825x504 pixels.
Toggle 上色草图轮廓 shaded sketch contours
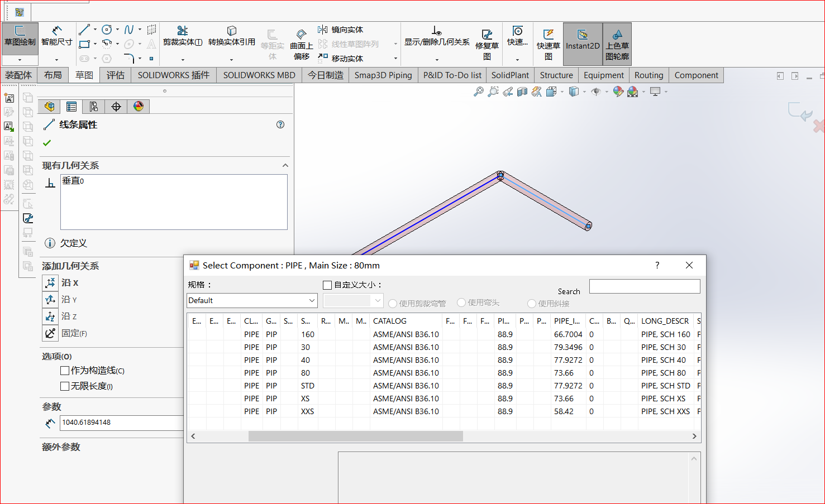(x=617, y=44)
